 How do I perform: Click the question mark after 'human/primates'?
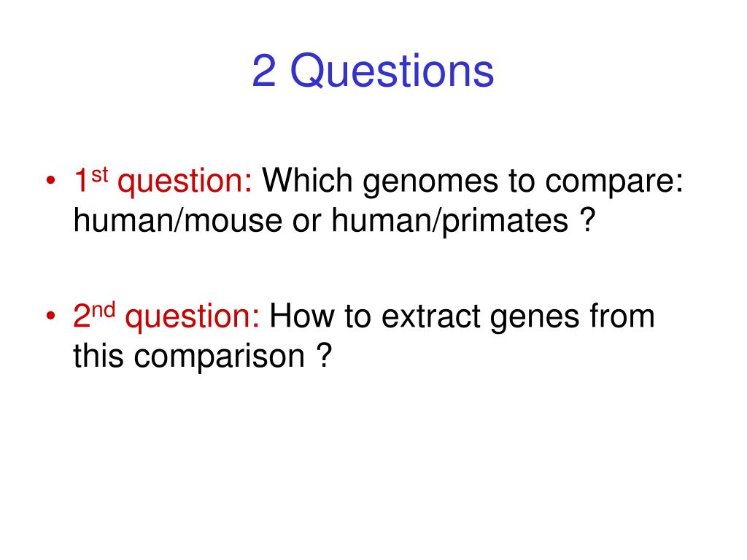pos(588,219)
